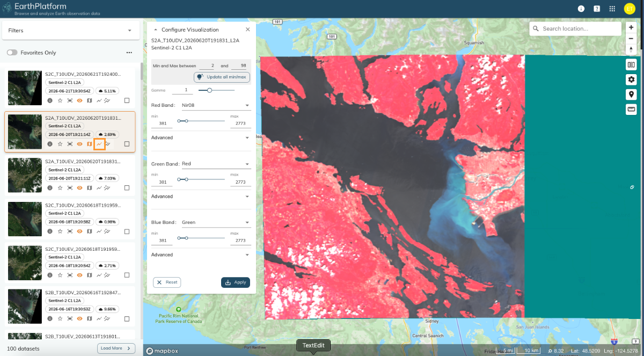Toggle visibility eye for S2C_T10UDV_20260621T192400
Image resolution: width=644 pixels, height=356 pixels.
[x=79, y=100]
